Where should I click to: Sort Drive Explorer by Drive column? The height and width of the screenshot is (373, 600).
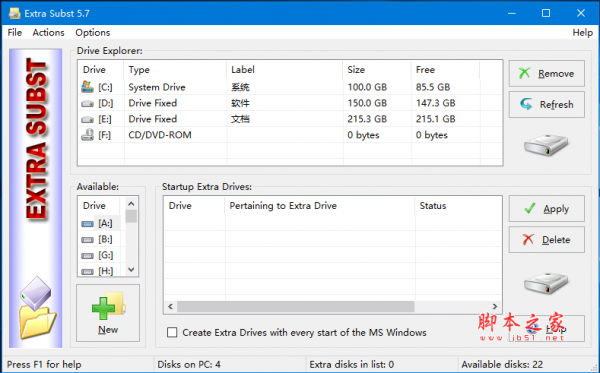click(101, 70)
